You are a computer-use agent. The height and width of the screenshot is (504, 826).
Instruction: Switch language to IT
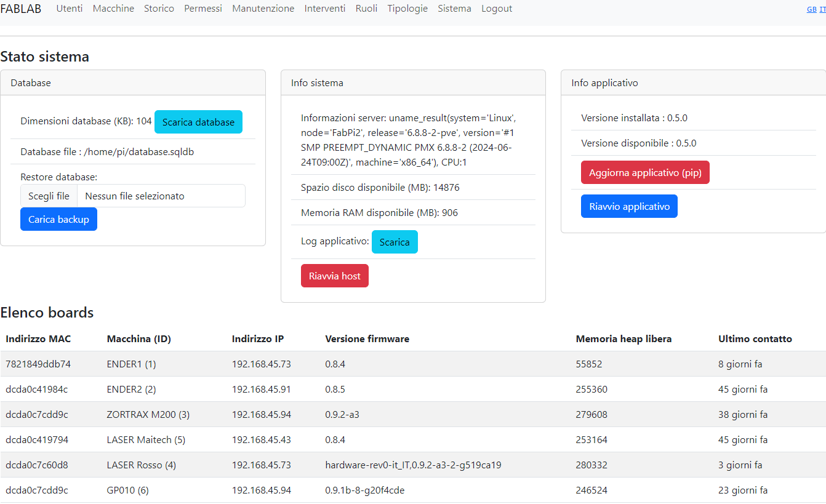(x=823, y=9)
